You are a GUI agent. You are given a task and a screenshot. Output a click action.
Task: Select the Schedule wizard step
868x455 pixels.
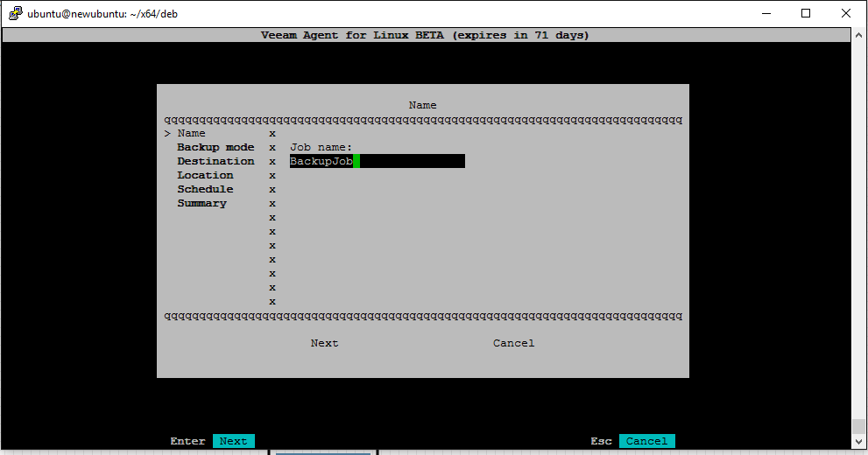pyautogui.click(x=205, y=189)
